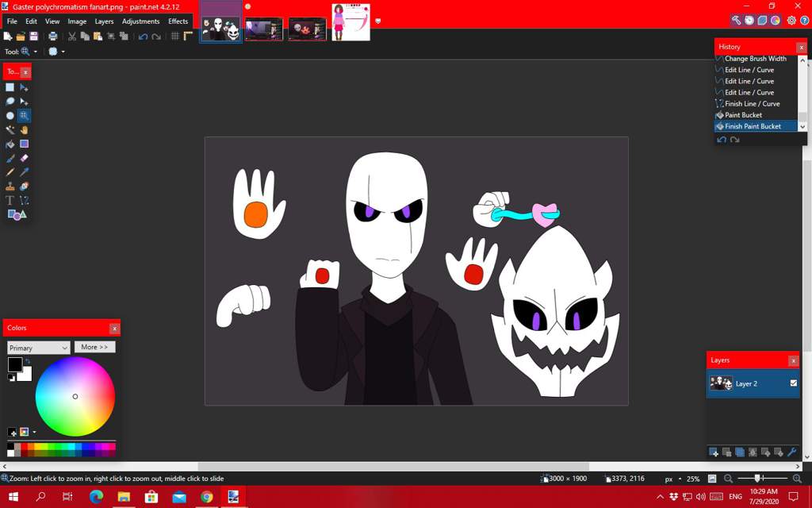Viewport: 812px width, 508px height.
Task: Open the File menu
Action: [x=12, y=21]
